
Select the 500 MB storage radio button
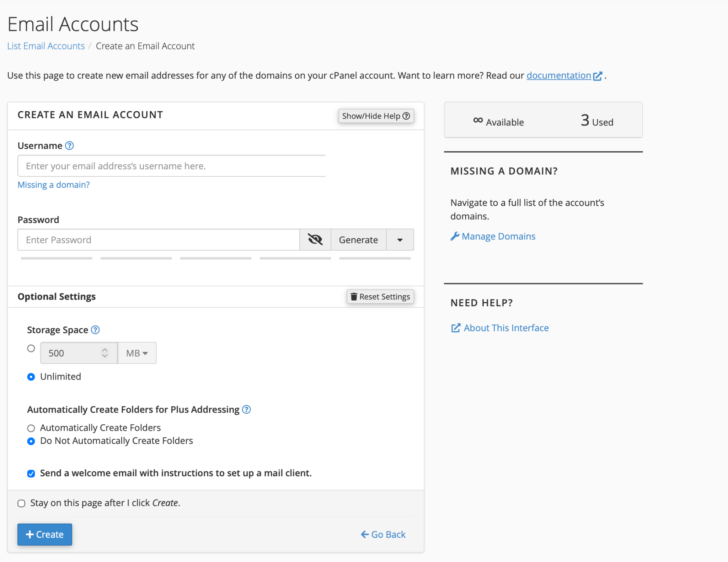[x=31, y=348]
